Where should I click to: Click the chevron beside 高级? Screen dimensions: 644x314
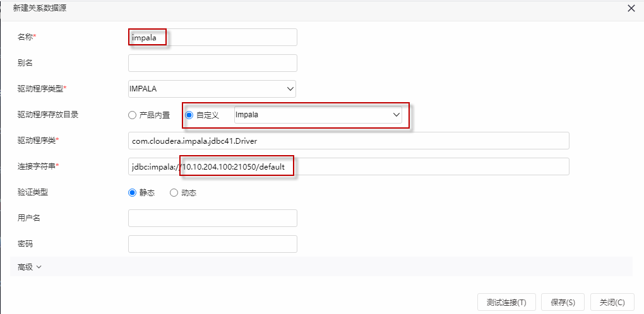click(39, 267)
